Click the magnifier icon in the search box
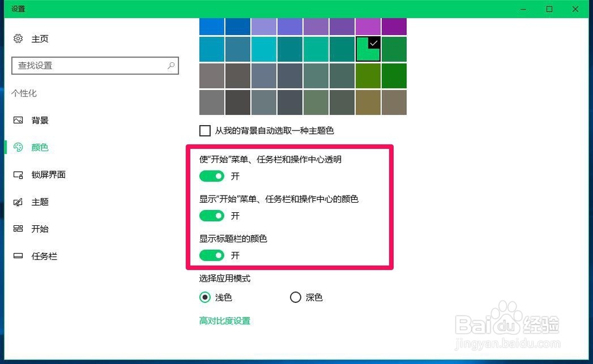 pyautogui.click(x=171, y=65)
